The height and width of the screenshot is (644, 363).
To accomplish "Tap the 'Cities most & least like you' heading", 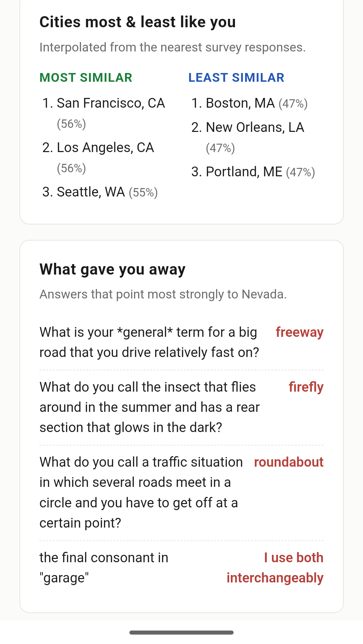I will tap(137, 22).
